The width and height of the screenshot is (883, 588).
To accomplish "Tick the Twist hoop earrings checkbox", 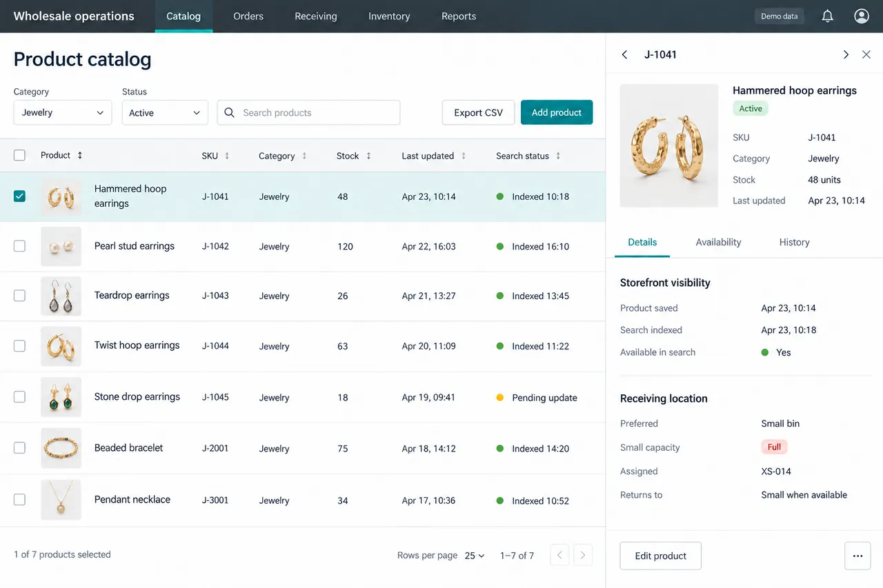I will 19,346.
